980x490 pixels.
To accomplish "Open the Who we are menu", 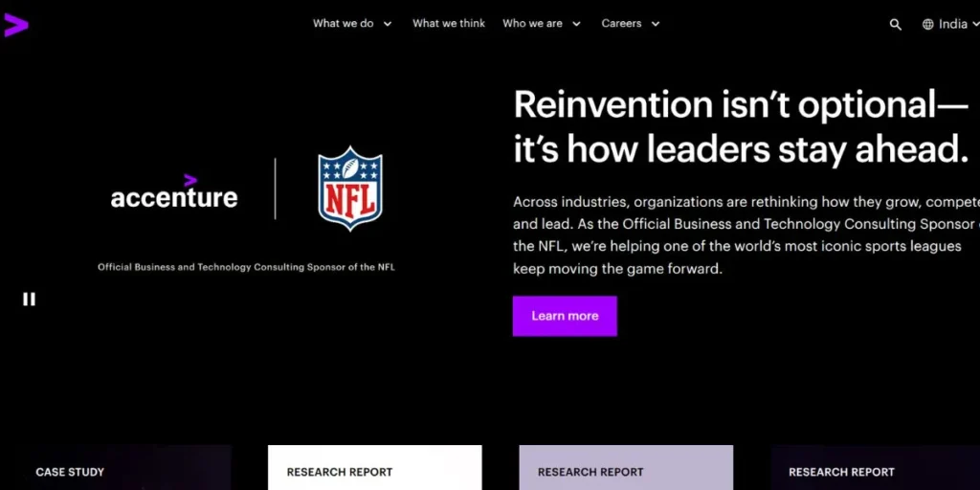I will point(532,24).
